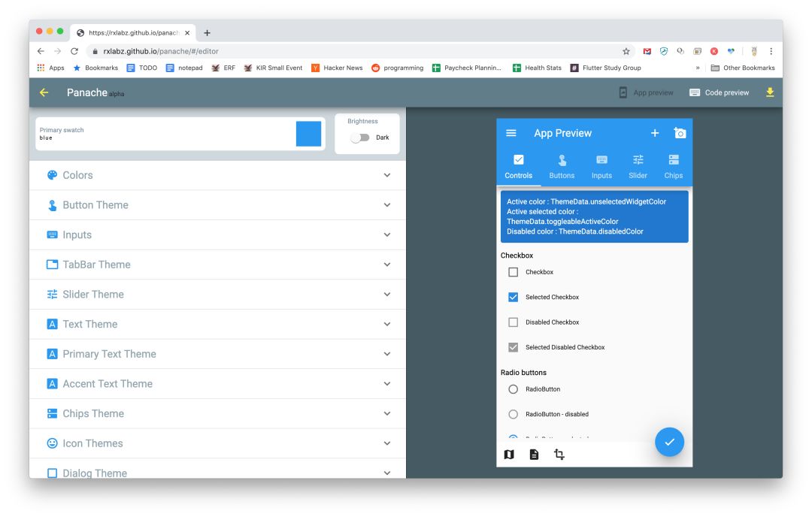Expand the Colors section chevron
The image size is (812, 517).
point(387,175)
